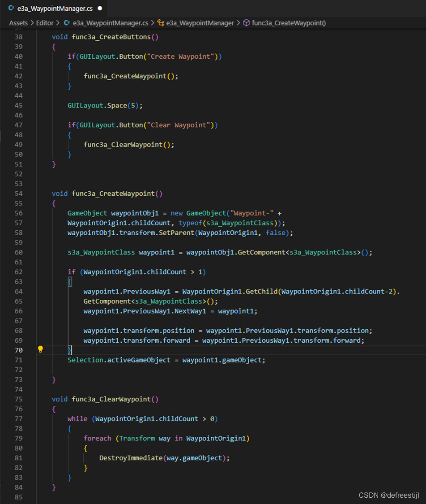Click line number 70 in the gutter
426x504 pixels.
point(18,350)
